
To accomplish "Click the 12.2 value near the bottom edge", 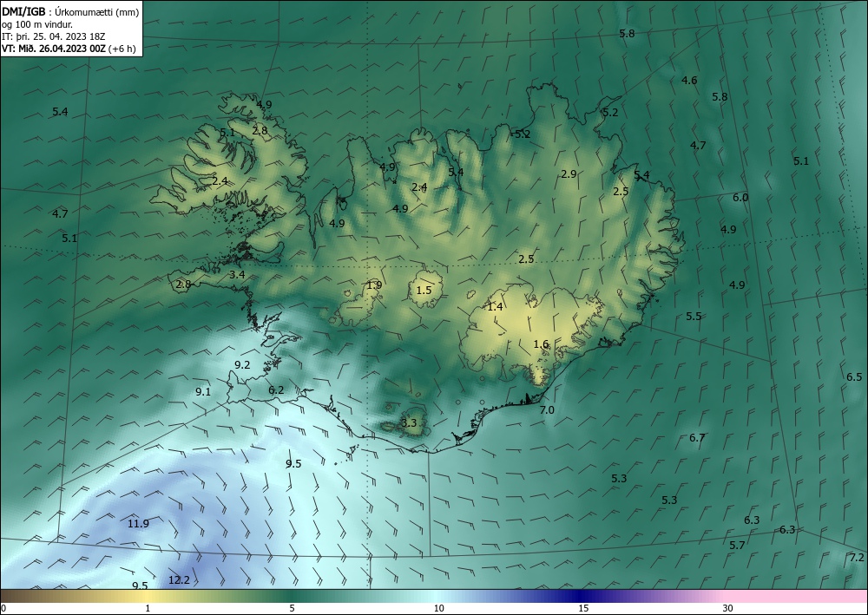I will [x=179, y=580].
